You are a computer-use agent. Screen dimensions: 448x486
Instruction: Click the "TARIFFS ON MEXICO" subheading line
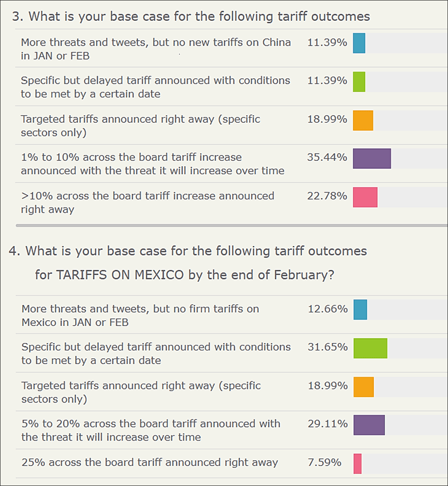pos(184,275)
